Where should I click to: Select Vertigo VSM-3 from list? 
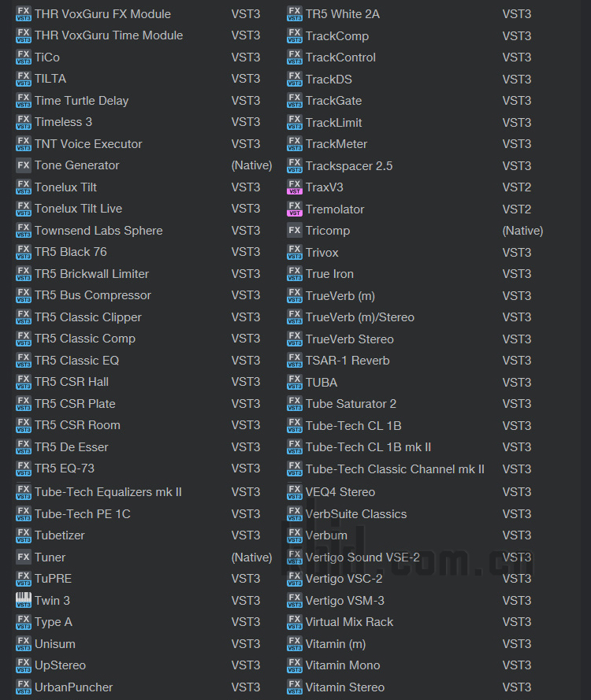(345, 601)
